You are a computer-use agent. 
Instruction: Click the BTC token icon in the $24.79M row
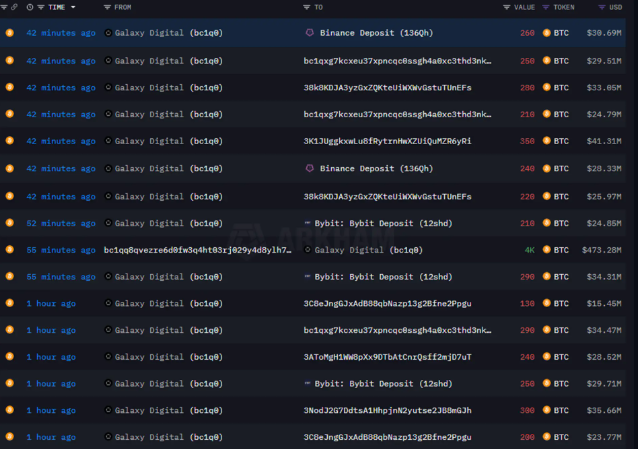tap(547, 114)
